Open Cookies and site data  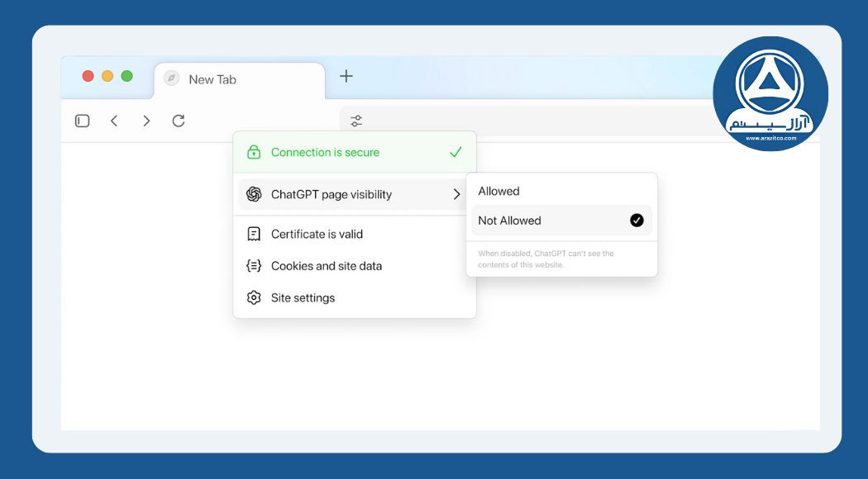click(x=326, y=266)
